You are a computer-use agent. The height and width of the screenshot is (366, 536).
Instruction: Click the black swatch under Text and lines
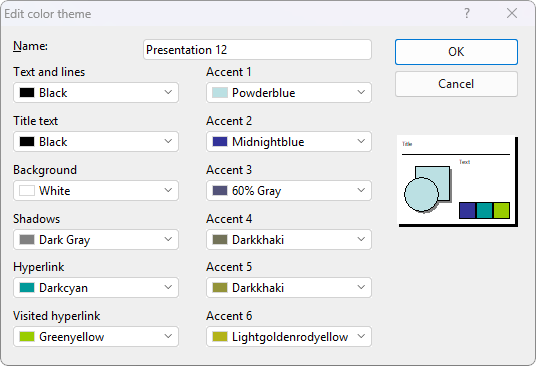click(x=27, y=93)
